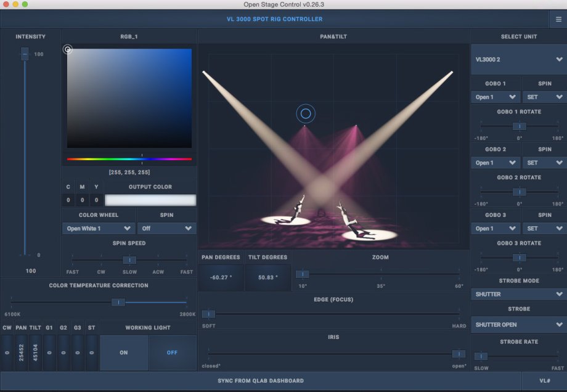Click the Iris slider handle
Screen dimensions: 567x392
[x=459, y=354]
